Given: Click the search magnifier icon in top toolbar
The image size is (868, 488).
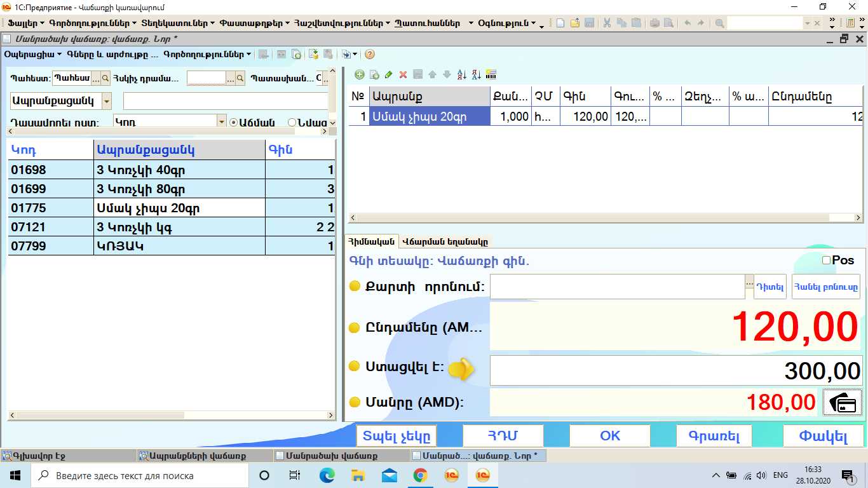Looking at the screenshot, I should (x=719, y=23).
